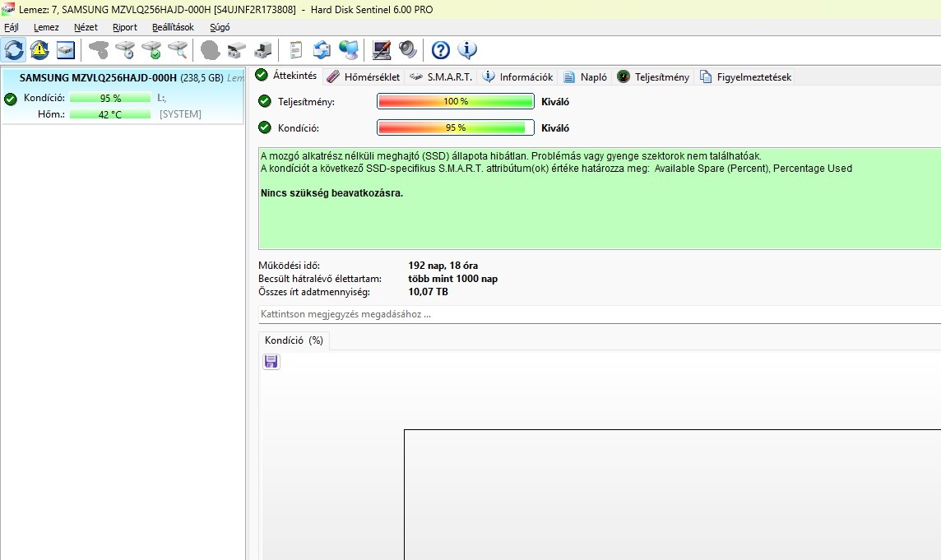Click the Nincs szükség beavatkozásra text
Image resolution: width=941 pixels, height=560 pixels.
[331, 193]
